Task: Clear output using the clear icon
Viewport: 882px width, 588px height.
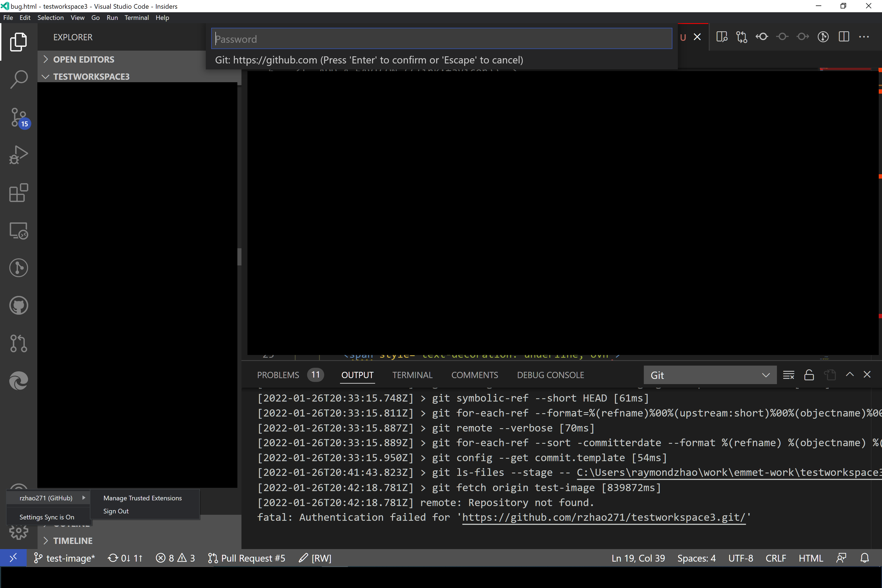Action: coord(788,375)
